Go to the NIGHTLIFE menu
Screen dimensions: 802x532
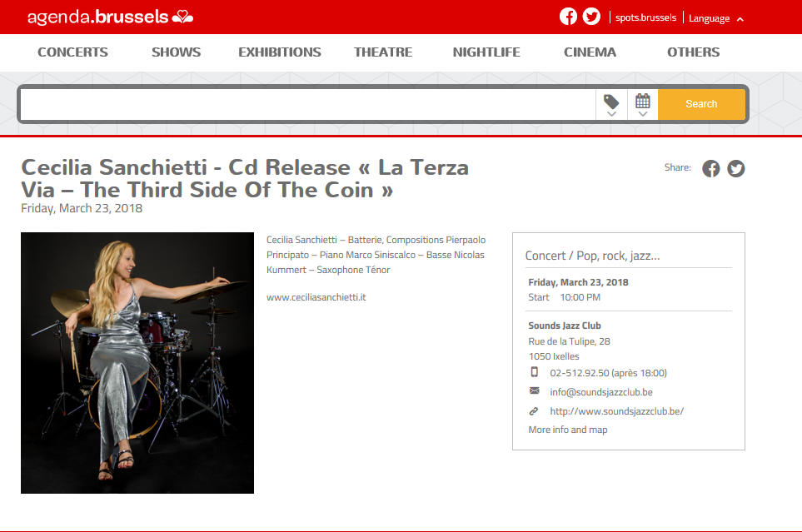(486, 52)
